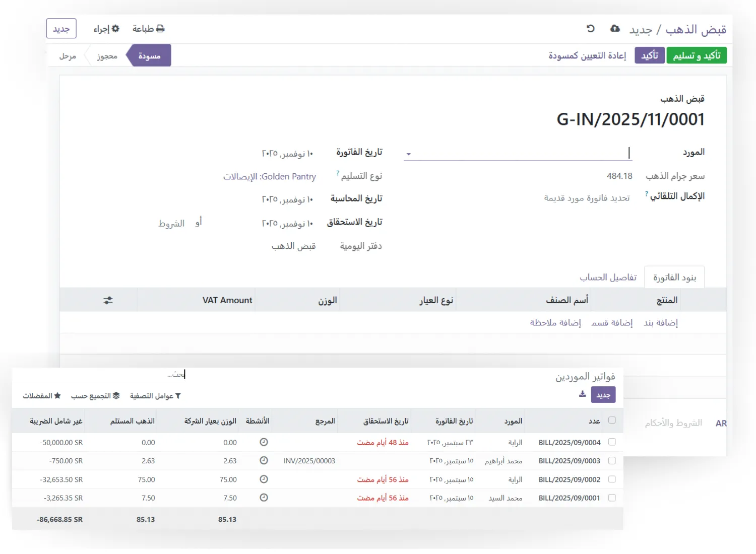756x554 pixels.
Task: Click activity clock icon for BILL/2025/09/0001
Action: tap(264, 498)
